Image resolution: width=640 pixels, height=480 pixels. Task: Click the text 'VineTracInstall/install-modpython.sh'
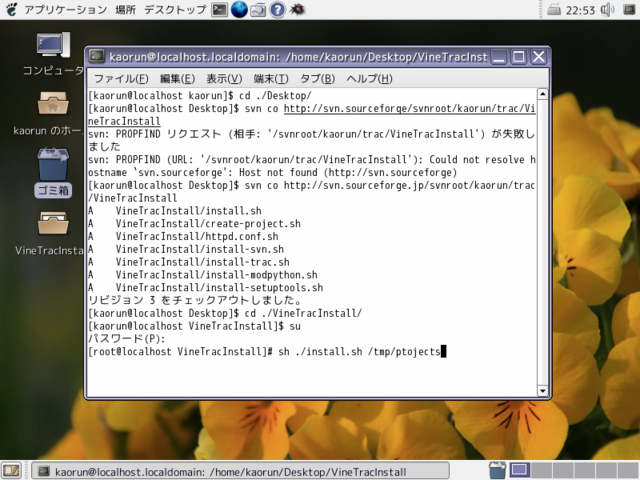(x=216, y=275)
